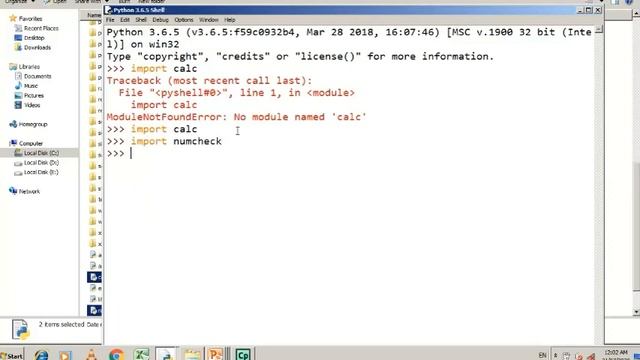The image size is (640, 360).
Task: Open Pictures library in Explorer sidebar
Action: (33, 96)
